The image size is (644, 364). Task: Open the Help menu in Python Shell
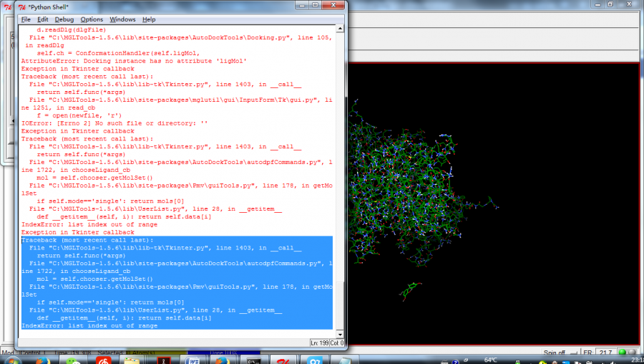[x=149, y=19]
